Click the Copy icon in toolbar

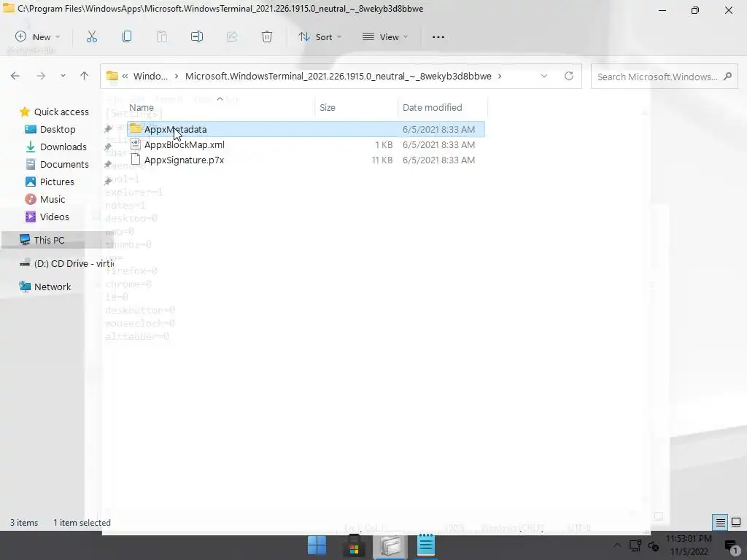pos(127,36)
